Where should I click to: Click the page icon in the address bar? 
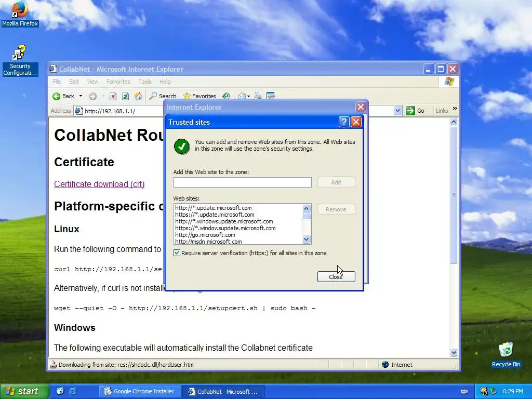coord(79,111)
